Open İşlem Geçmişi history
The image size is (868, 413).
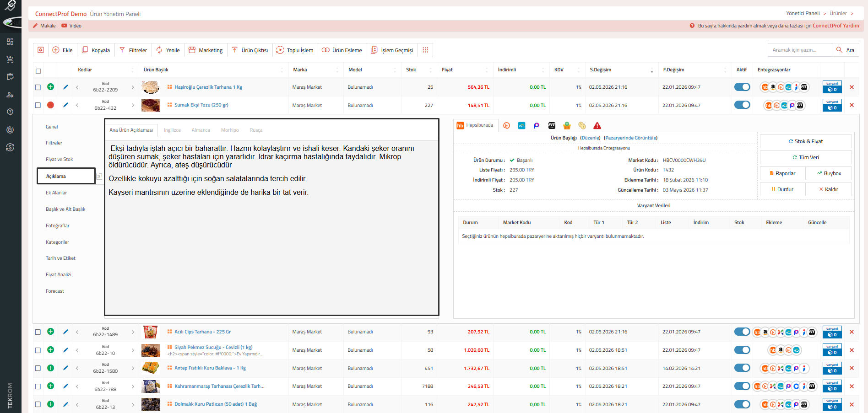[x=392, y=50]
